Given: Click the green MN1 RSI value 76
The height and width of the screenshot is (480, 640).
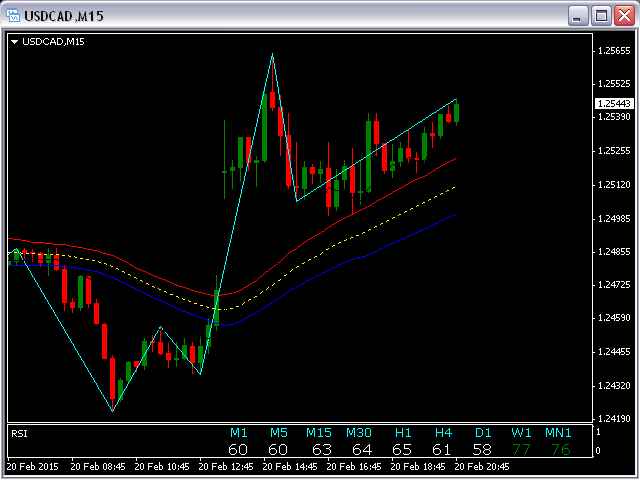Looking at the screenshot, I should [x=561, y=450].
